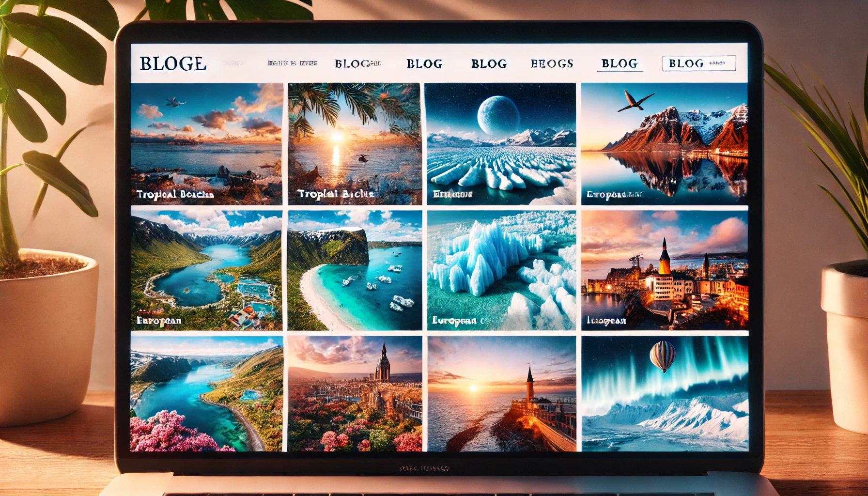The width and height of the screenshot is (868, 496).
Task: Open the cathedral city with flowers thumbnail
Action: (355, 394)
